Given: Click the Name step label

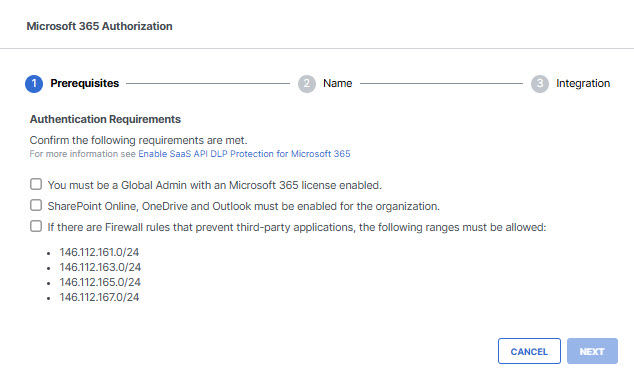Looking at the screenshot, I should (337, 83).
